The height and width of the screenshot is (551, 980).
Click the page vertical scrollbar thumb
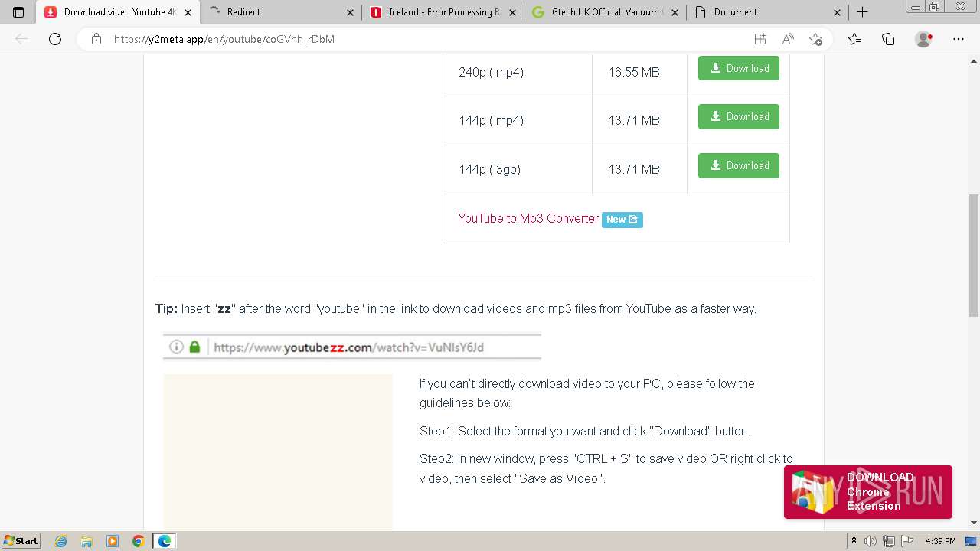(x=974, y=256)
